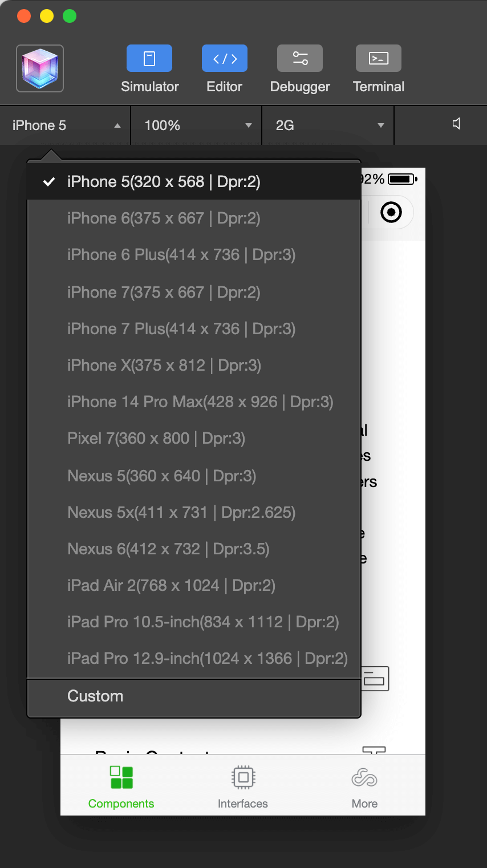Mute sound with the speaker icon

point(456,124)
